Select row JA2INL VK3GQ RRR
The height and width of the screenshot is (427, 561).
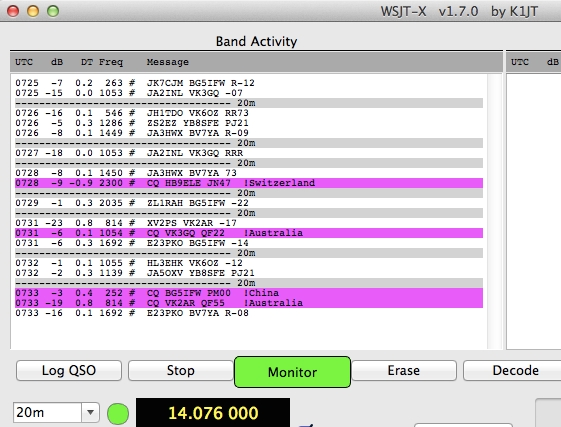pos(249,153)
